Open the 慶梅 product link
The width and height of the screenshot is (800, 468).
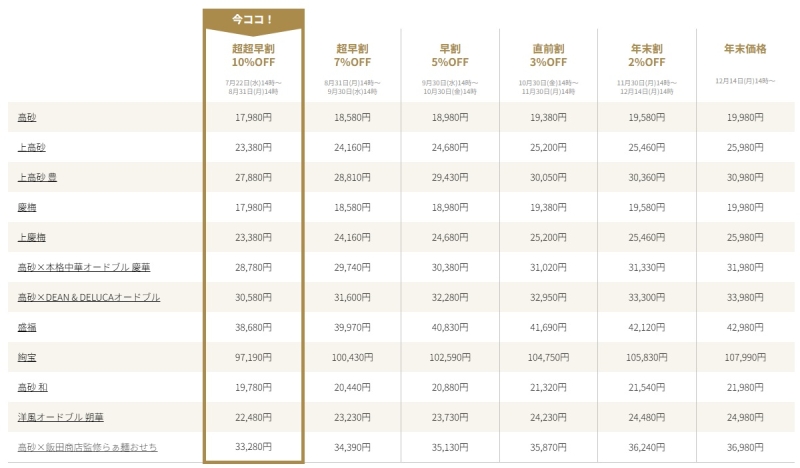coord(27,208)
